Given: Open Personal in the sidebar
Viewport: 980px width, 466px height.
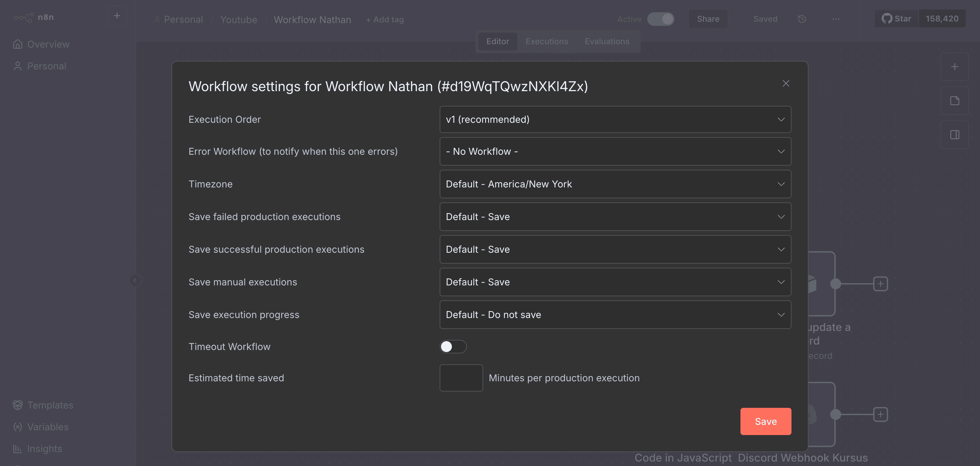Looking at the screenshot, I should tap(39, 66).
